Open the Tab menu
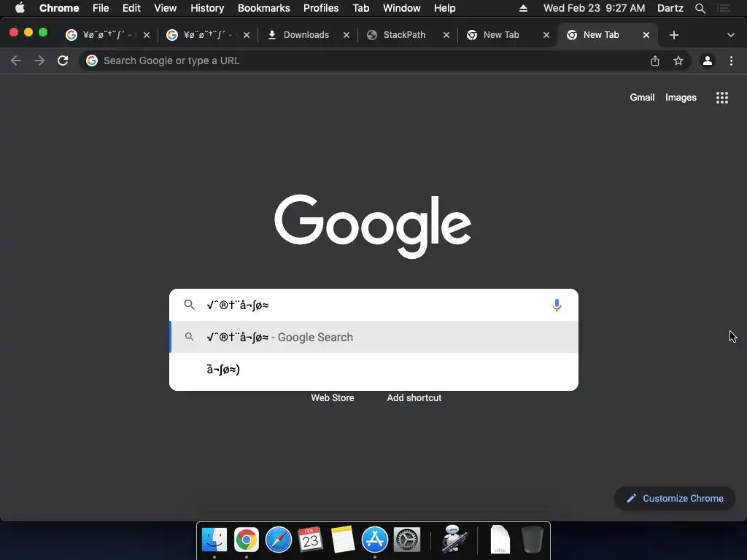 [x=361, y=8]
